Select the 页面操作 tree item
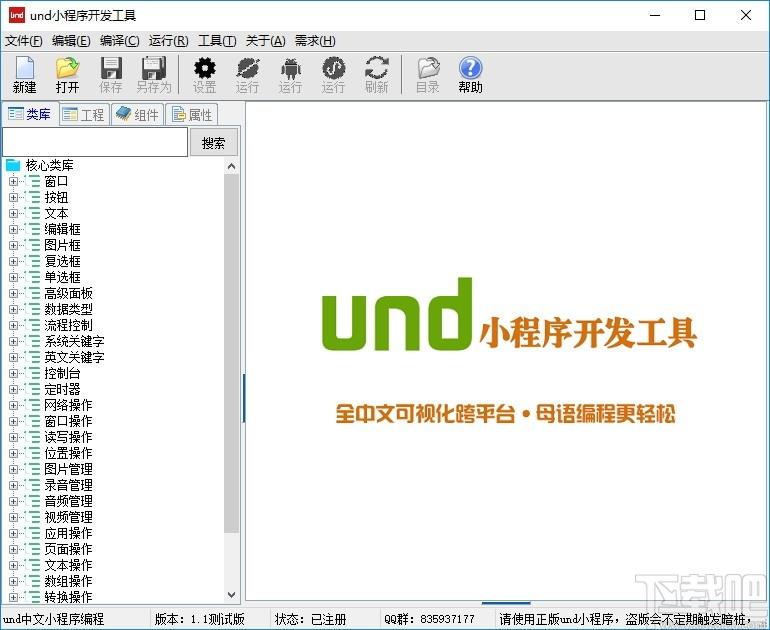This screenshot has width=770, height=630. pyautogui.click(x=68, y=549)
